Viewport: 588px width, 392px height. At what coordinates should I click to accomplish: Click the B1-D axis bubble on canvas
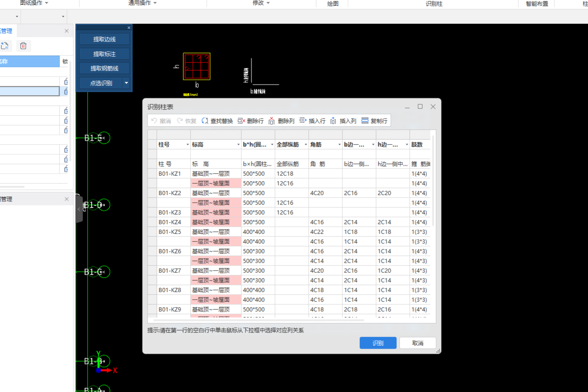(104, 205)
